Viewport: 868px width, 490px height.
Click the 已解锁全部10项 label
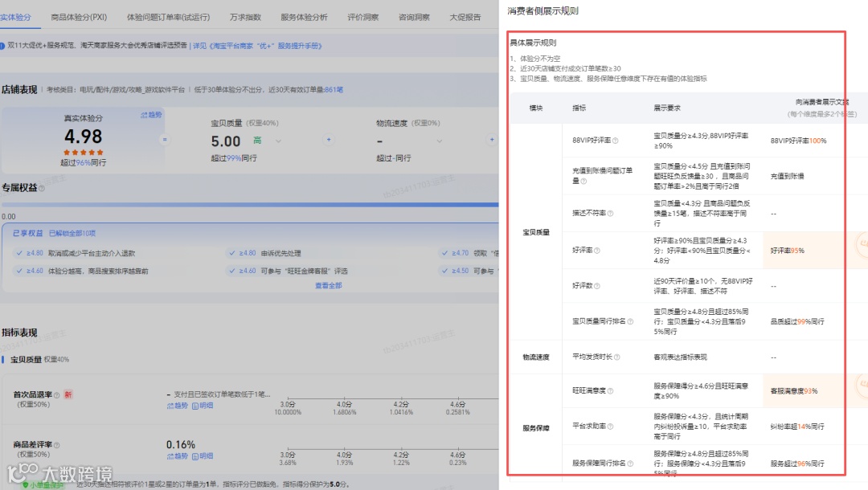[72, 234]
